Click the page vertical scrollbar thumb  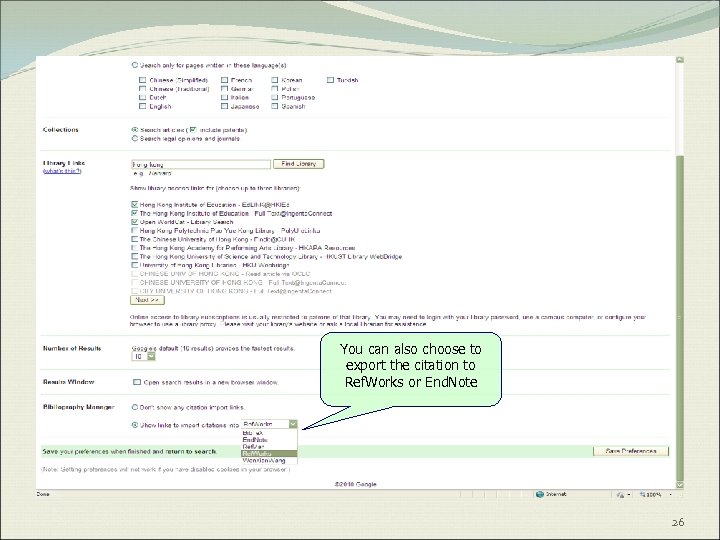pyautogui.click(x=680, y=318)
